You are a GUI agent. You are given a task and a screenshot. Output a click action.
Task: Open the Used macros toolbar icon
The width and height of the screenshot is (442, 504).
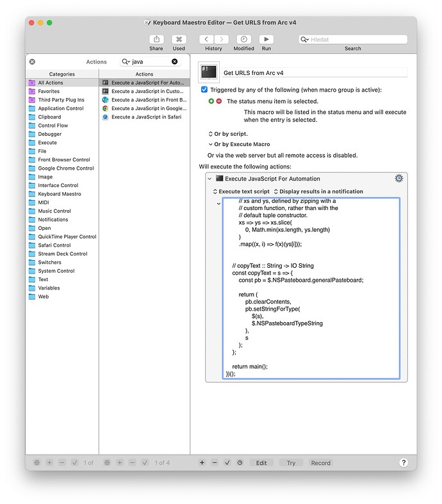[179, 40]
